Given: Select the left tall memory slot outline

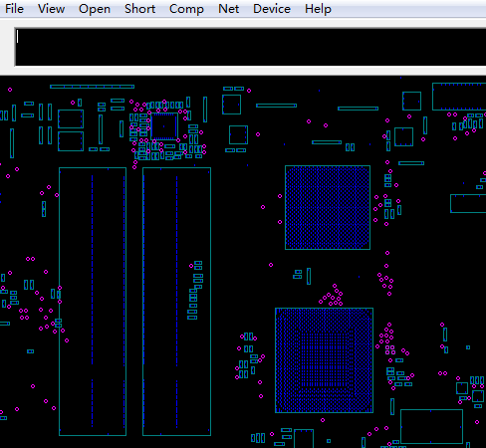Looking at the screenshot, I should (93, 302).
